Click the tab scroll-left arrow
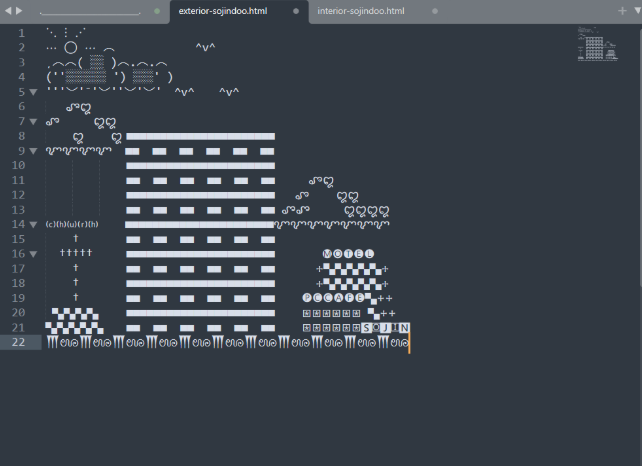The image size is (642, 466). (x=8, y=11)
